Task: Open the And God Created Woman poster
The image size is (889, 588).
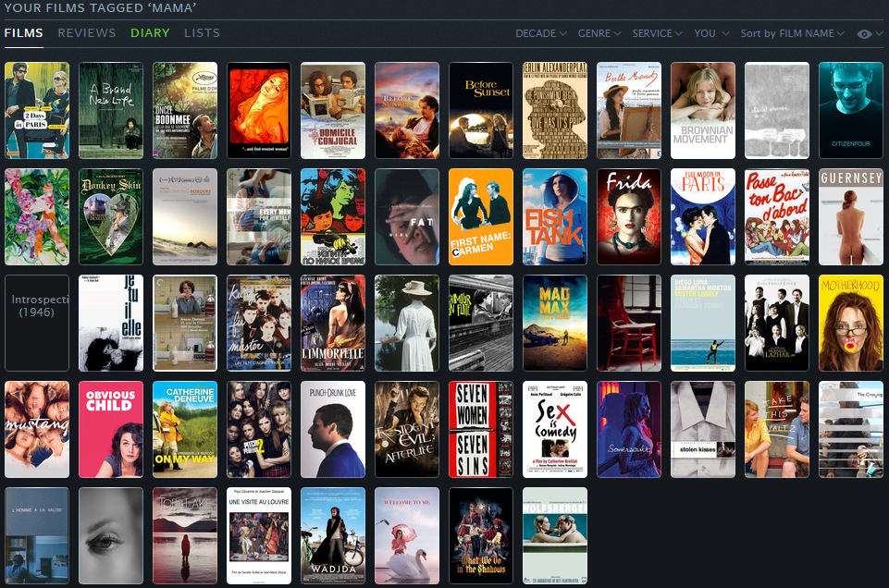Action: [259, 110]
